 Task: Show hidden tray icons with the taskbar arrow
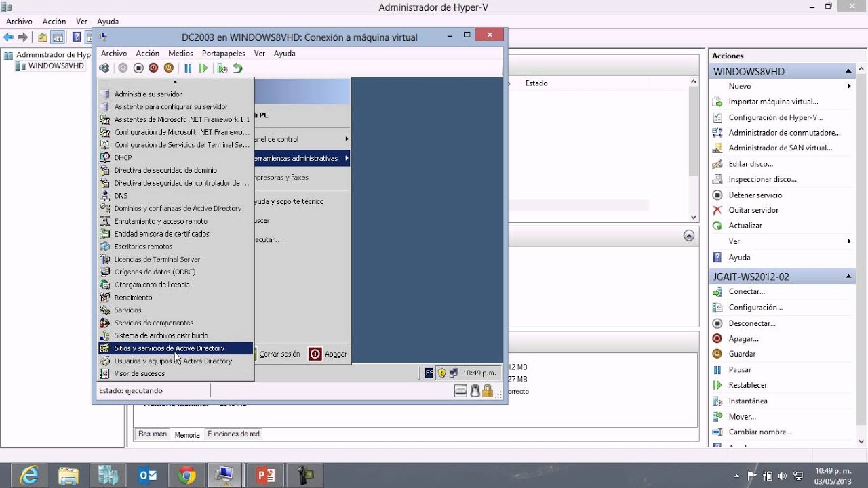pos(738,476)
